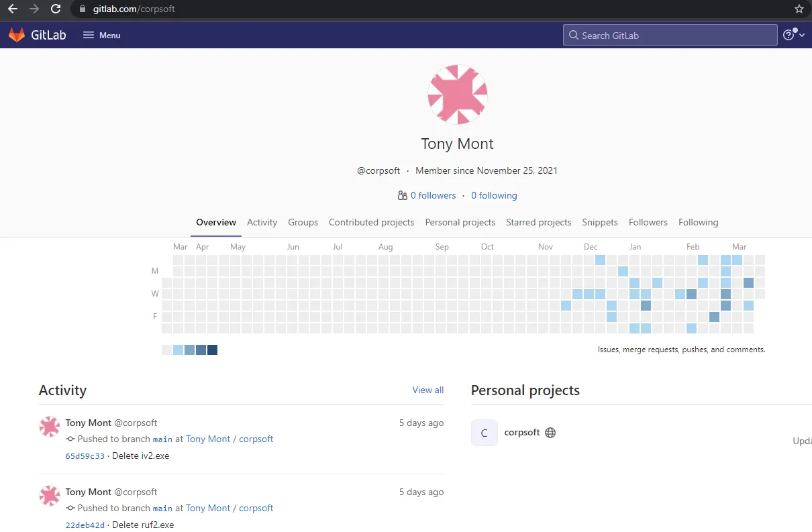Click the Search GitLab field
This screenshot has width=812, height=532.
(x=670, y=35)
